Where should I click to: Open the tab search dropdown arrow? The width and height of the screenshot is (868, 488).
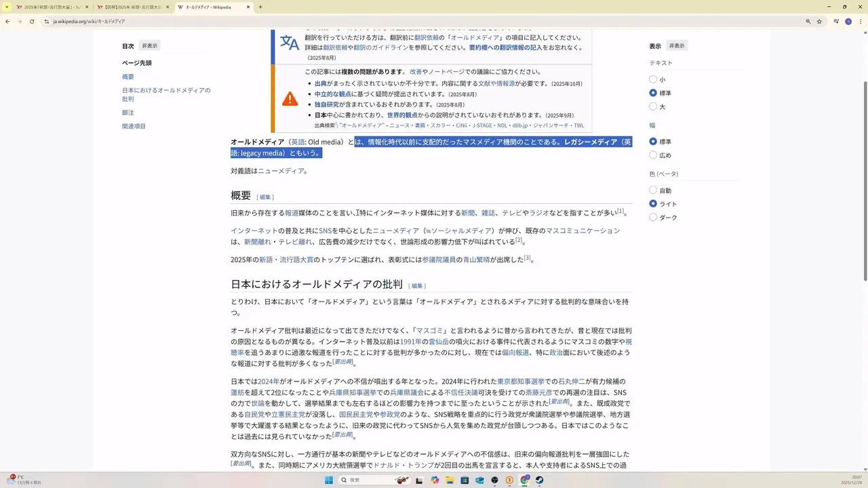7,7
